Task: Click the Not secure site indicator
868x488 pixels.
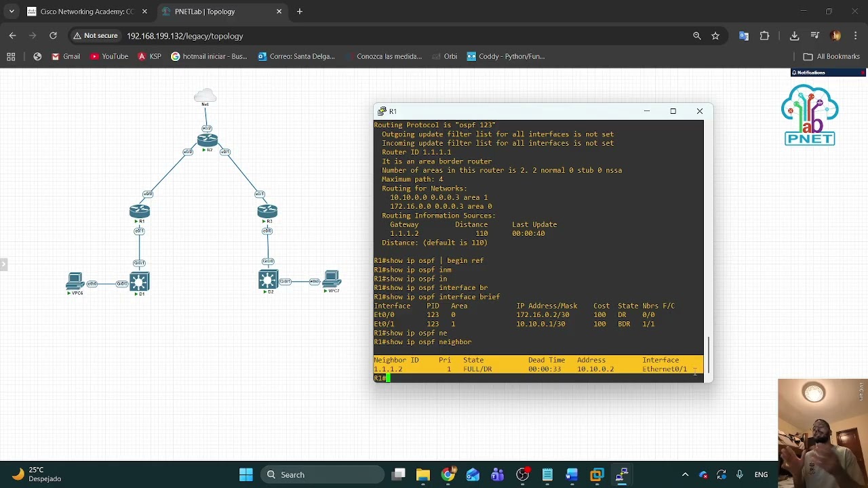Action: [95, 36]
